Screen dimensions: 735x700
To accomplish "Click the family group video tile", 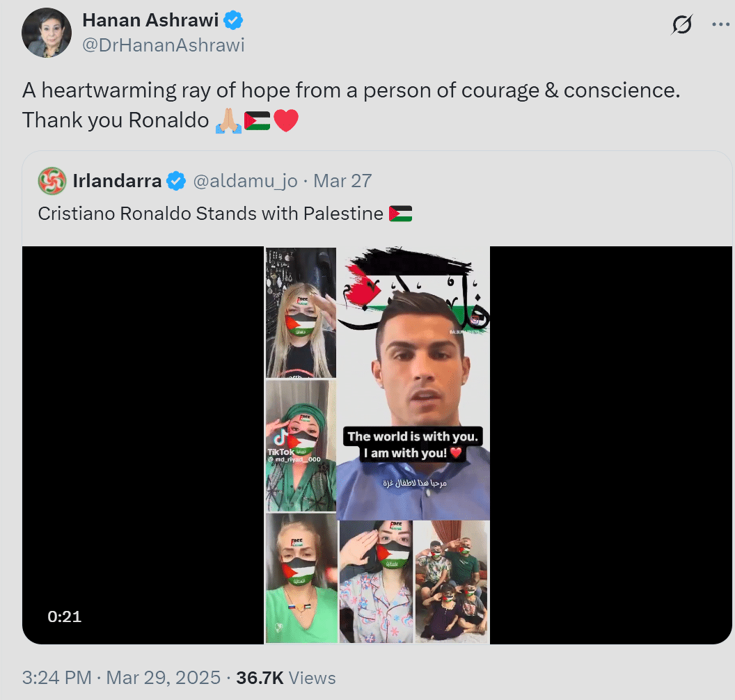I will pyautogui.click(x=452, y=582).
